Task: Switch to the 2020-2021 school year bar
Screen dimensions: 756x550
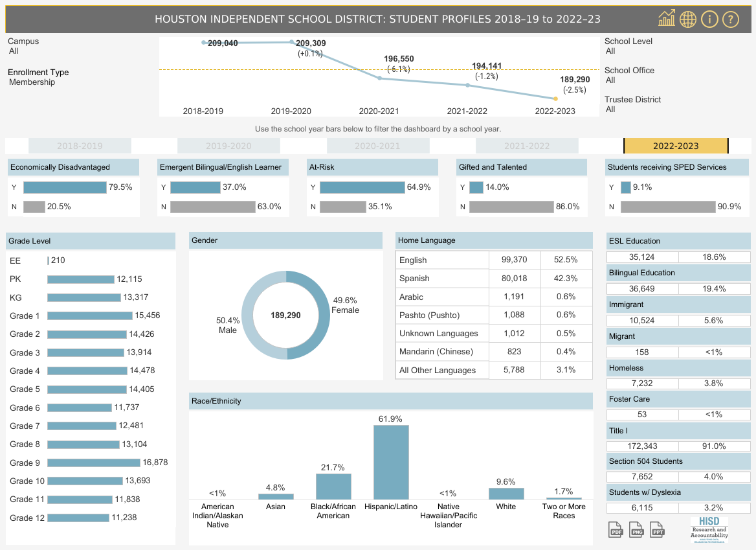Action: coord(377,146)
